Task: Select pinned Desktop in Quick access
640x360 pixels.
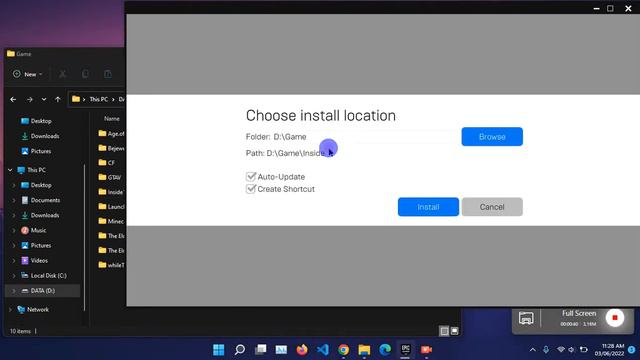Action: point(36,121)
